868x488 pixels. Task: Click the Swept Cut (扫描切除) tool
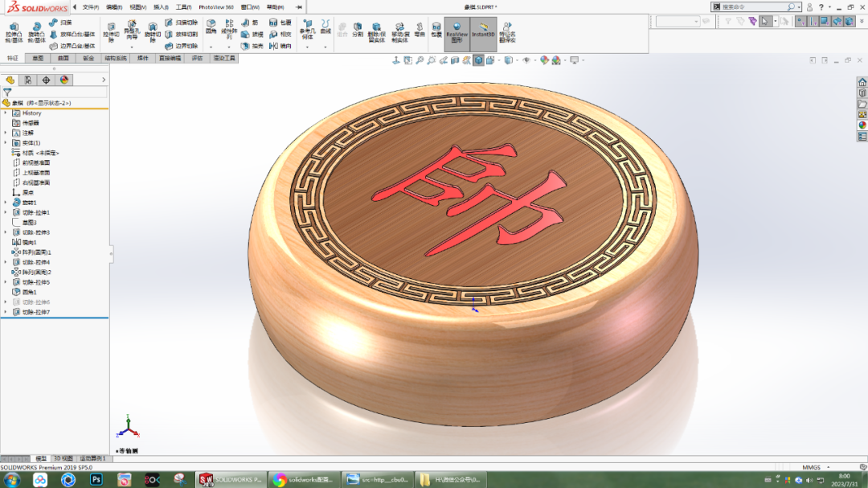click(x=181, y=23)
